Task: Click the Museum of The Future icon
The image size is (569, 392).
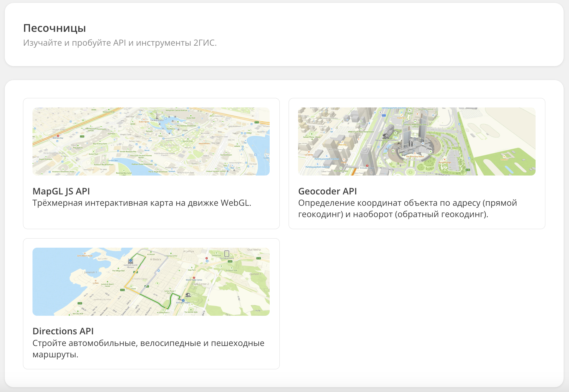Action: [x=386, y=136]
